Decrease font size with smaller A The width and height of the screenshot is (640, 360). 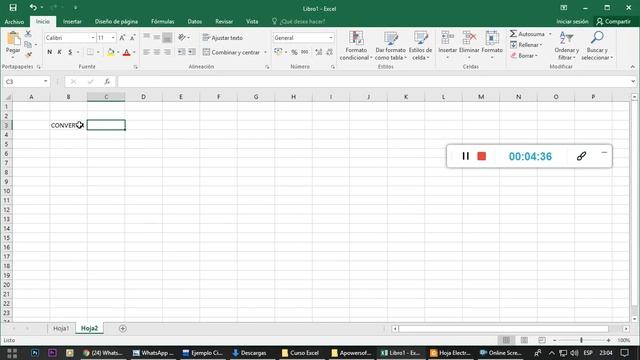132,38
